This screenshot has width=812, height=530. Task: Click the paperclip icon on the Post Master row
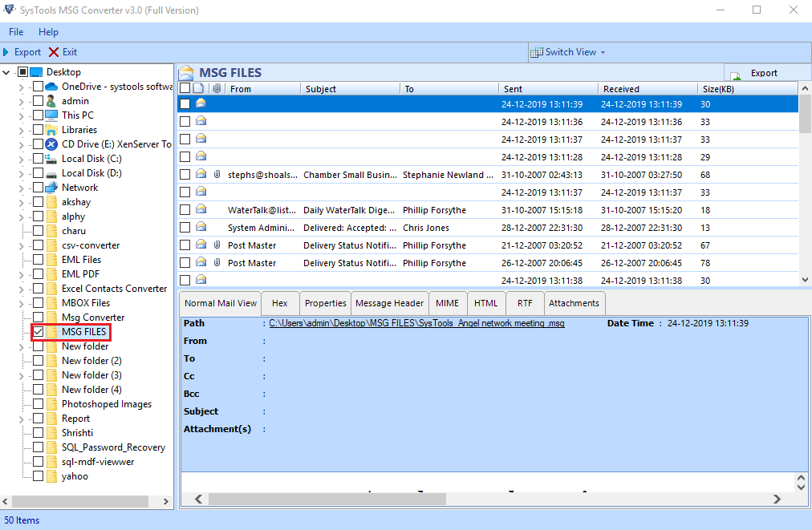click(217, 245)
